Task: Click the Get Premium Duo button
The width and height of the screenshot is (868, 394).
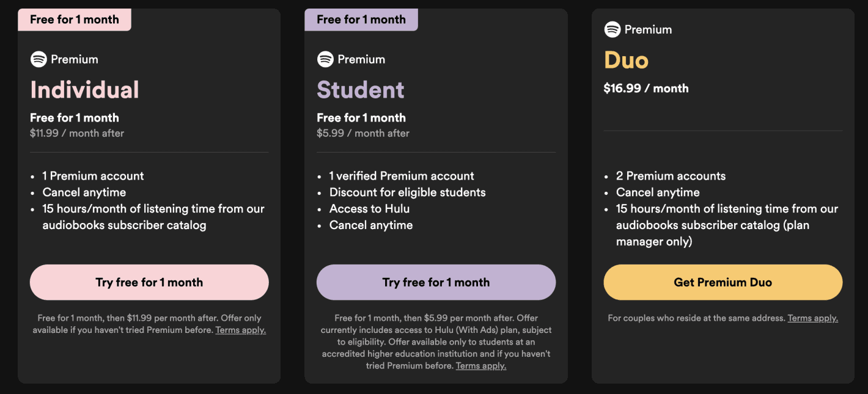Action: tap(723, 282)
